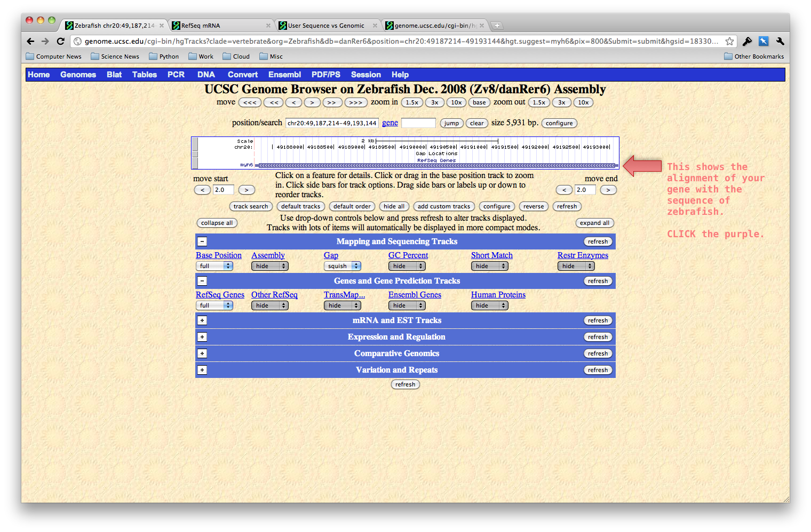Open the Blat menu item
811x532 pixels.
114,75
